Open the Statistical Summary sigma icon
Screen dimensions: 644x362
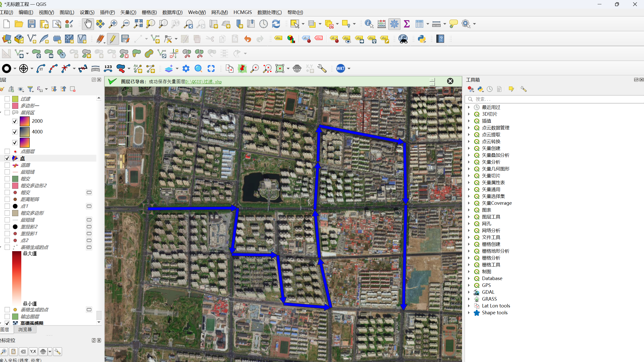(x=407, y=24)
